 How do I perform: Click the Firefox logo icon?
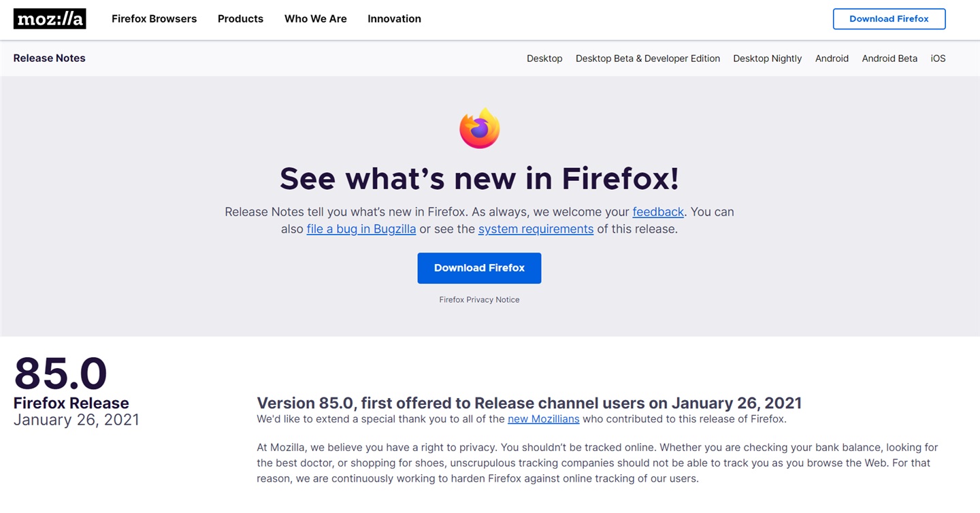pos(479,129)
